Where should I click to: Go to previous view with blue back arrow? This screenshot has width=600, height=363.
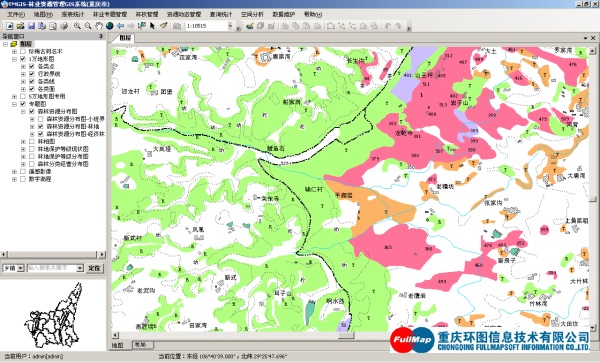click(120, 26)
